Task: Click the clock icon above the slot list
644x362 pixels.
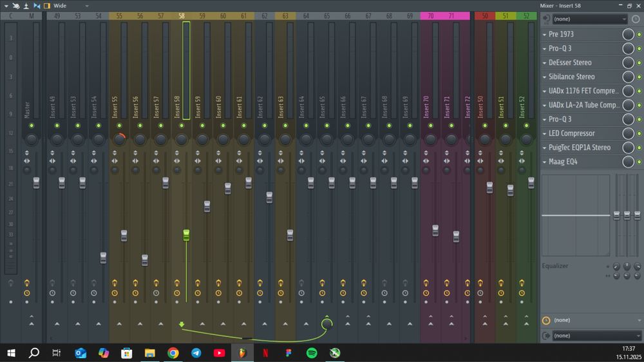Action: click(x=636, y=19)
